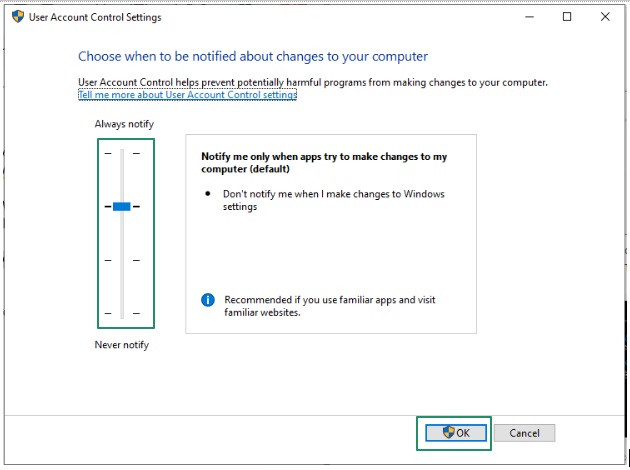The image size is (630, 470).
Task: Click the UAC shield icon in title bar
Action: (18, 16)
